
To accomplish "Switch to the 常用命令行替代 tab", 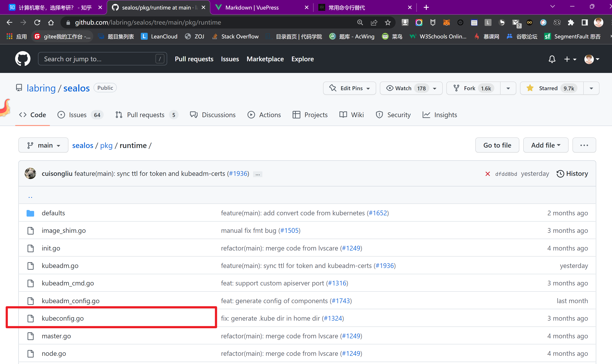I will tap(365, 7).
